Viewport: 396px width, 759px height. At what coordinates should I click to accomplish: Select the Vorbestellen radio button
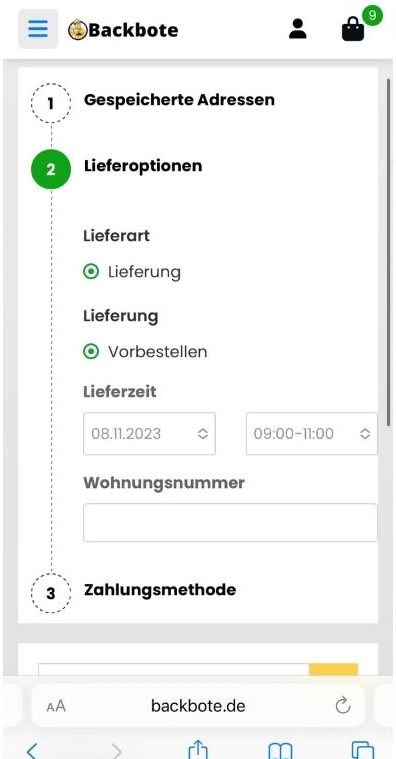pyautogui.click(x=91, y=351)
